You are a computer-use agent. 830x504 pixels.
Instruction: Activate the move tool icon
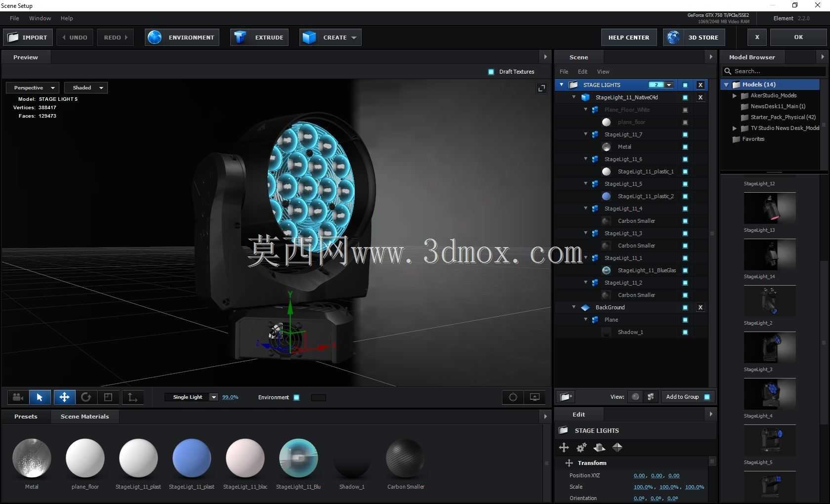(x=64, y=397)
